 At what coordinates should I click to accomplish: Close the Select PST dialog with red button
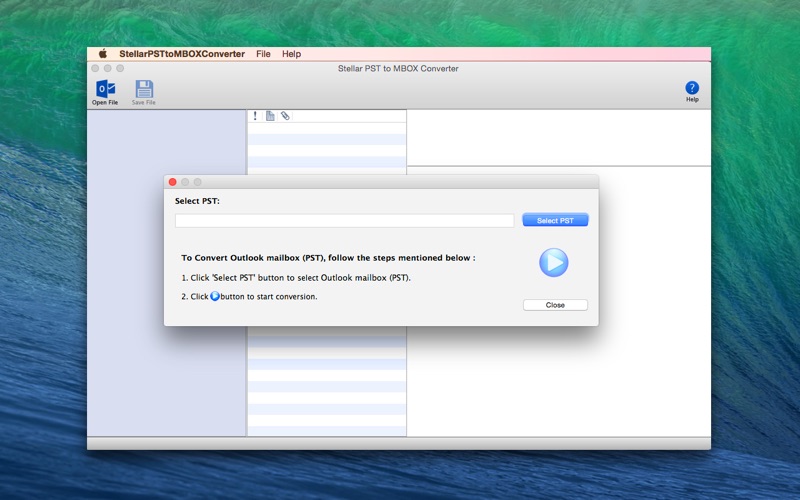tap(172, 182)
